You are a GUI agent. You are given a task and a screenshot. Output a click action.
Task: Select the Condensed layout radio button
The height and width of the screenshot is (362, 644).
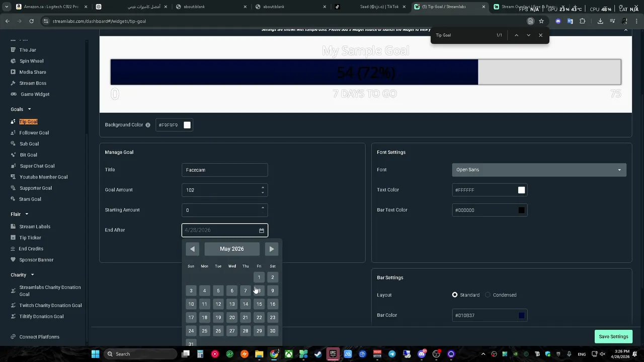(488, 295)
